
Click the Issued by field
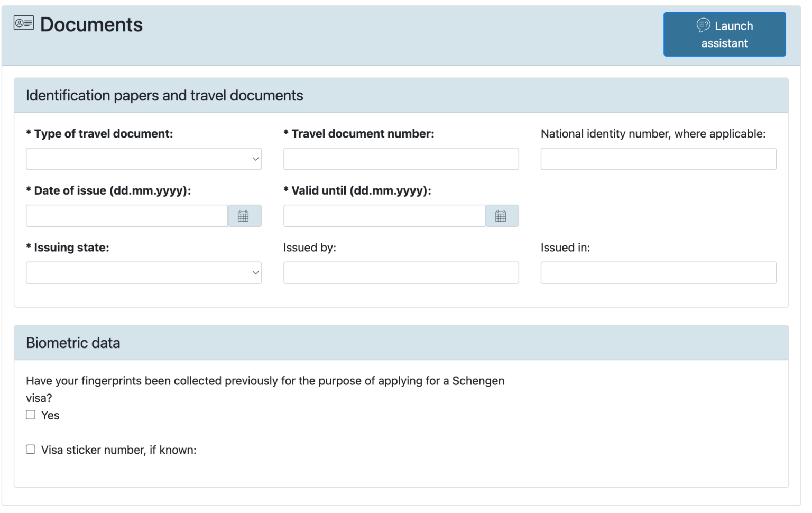click(401, 272)
